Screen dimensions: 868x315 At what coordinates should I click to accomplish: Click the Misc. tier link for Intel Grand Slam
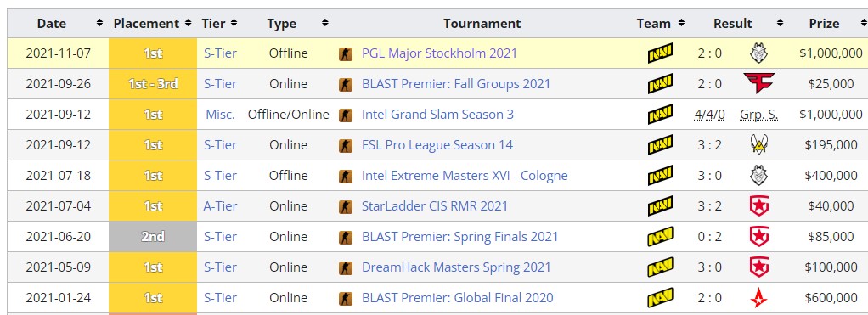tap(220, 115)
